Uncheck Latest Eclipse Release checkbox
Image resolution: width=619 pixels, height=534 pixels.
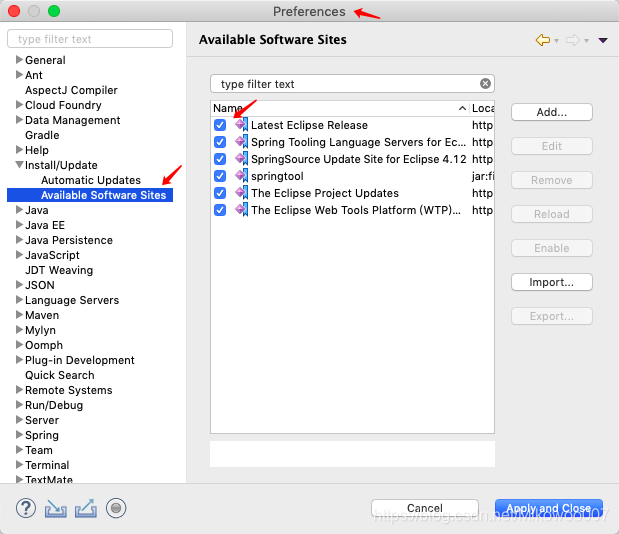(220, 125)
